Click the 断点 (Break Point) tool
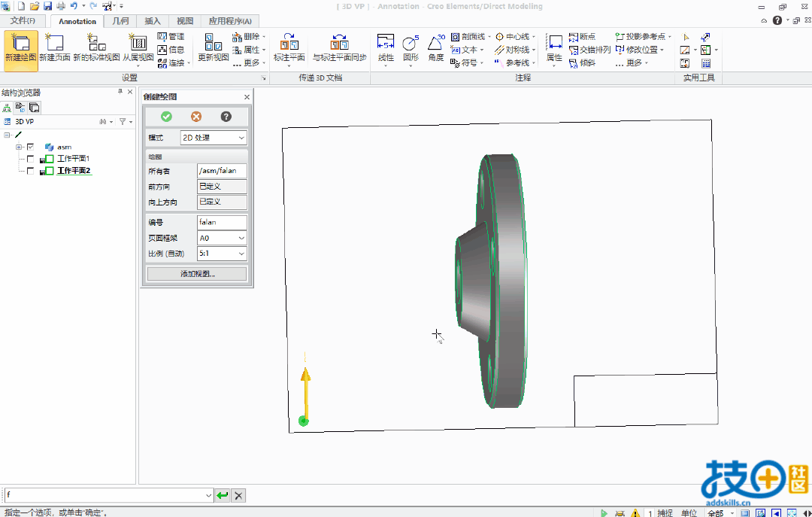The height and width of the screenshot is (517, 812). pos(582,37)
